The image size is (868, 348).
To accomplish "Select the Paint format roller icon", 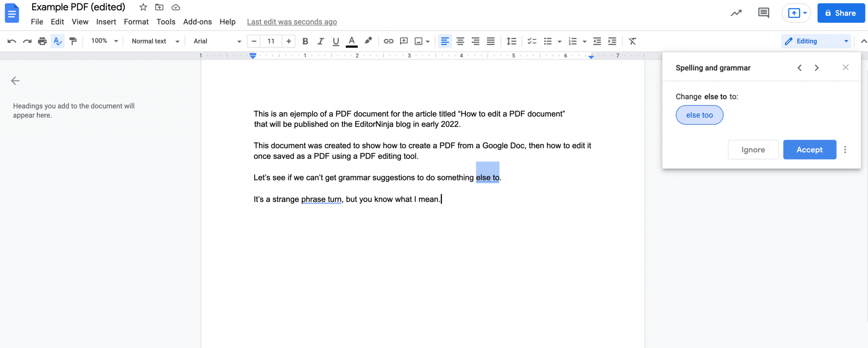I will tap(73, 41).
